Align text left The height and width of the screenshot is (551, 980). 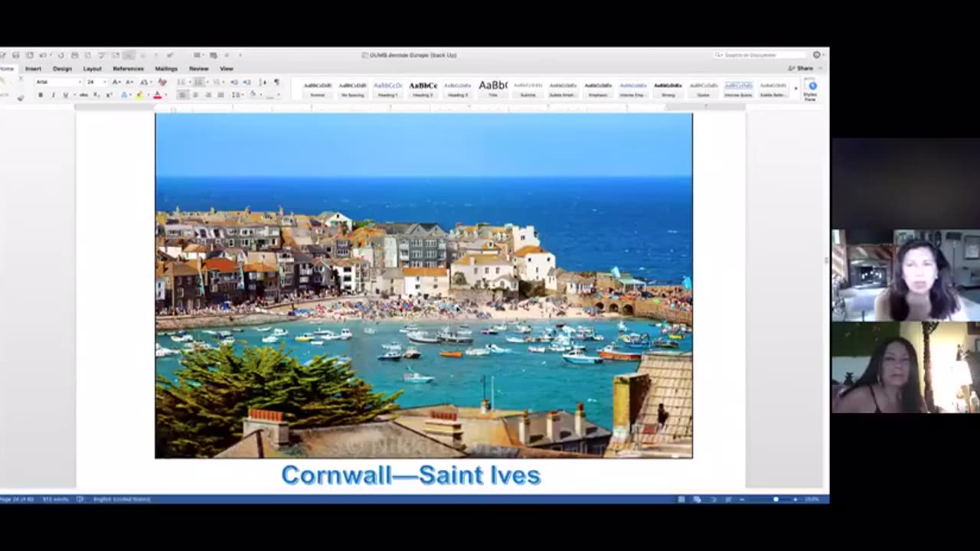pos(183,95)
